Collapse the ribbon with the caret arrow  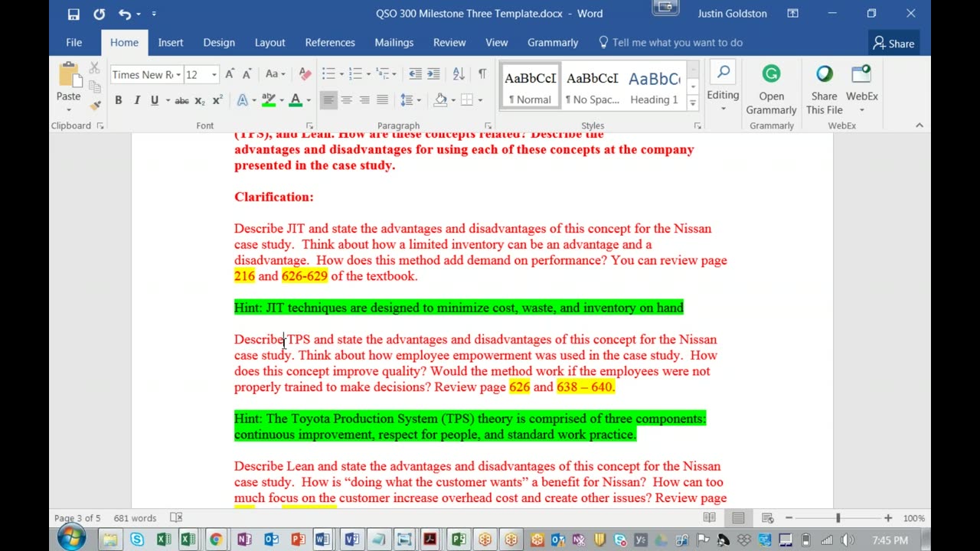click(920, 126)
